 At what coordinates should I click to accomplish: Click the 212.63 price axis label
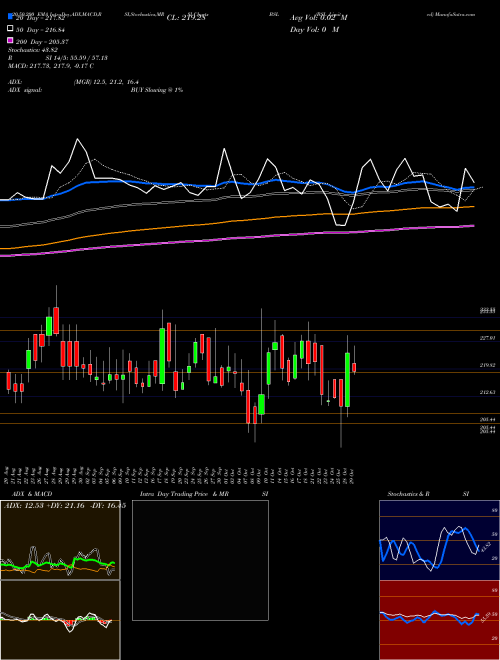coord(487,392)
